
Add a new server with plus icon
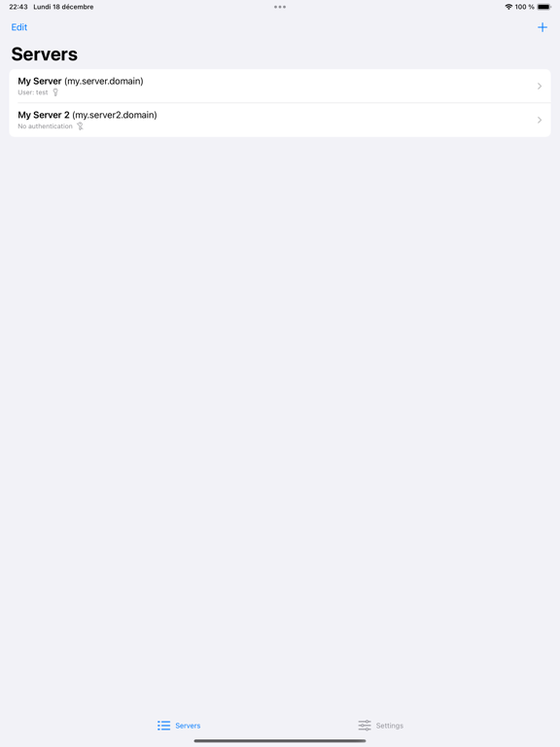[542, 27]
